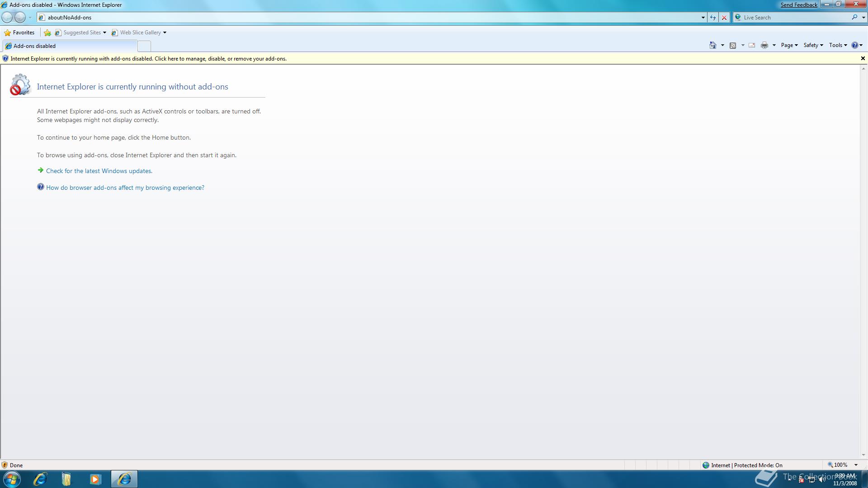Click Internet Protected Mode status zone
Image resolution: width=868 pixels, height=488 pixels.
coord(742,465)
